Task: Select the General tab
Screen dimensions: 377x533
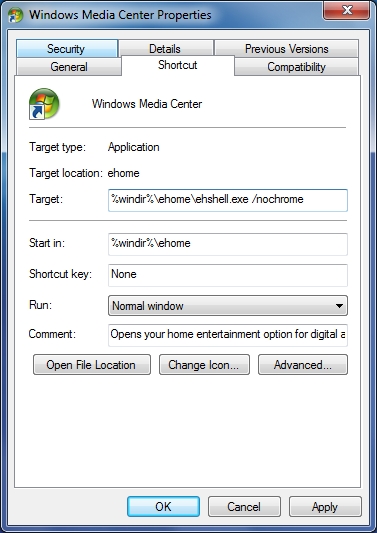Action: click(69, 67)
